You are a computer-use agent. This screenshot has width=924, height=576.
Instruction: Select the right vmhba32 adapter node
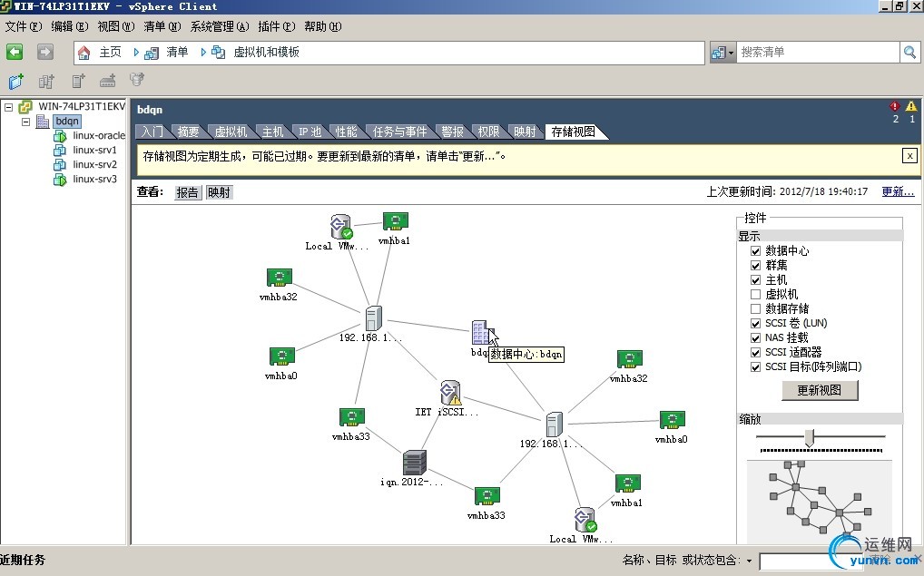629,358
